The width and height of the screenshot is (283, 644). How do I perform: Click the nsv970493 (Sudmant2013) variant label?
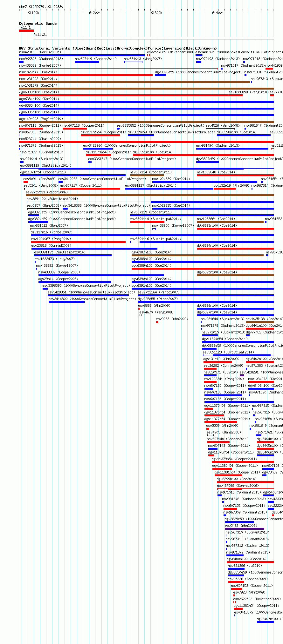pyautogui.click(x=218, y=59)
